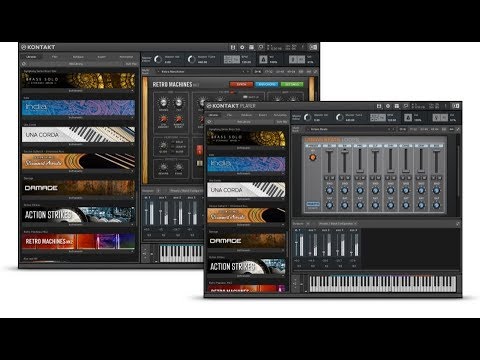Select the GLIDE option in Retro Machines
Image resolution: width=480 pixels, height=360 pixels.
point(177,151)
